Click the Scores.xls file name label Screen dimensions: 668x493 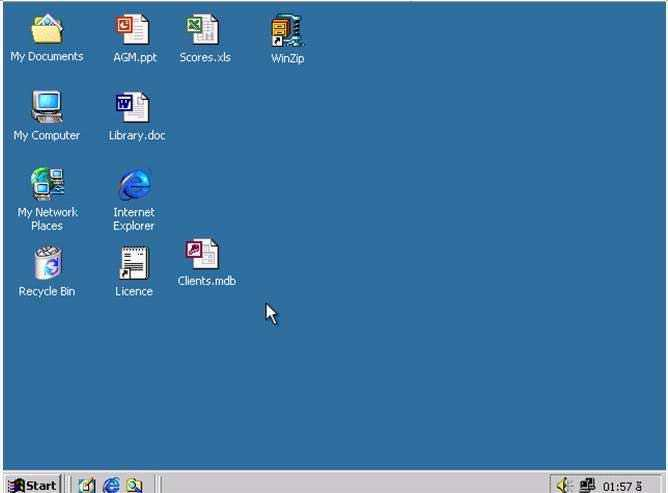point(205,57)
